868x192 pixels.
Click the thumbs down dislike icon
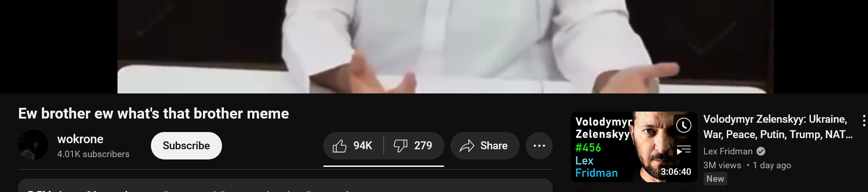[400, 146]
